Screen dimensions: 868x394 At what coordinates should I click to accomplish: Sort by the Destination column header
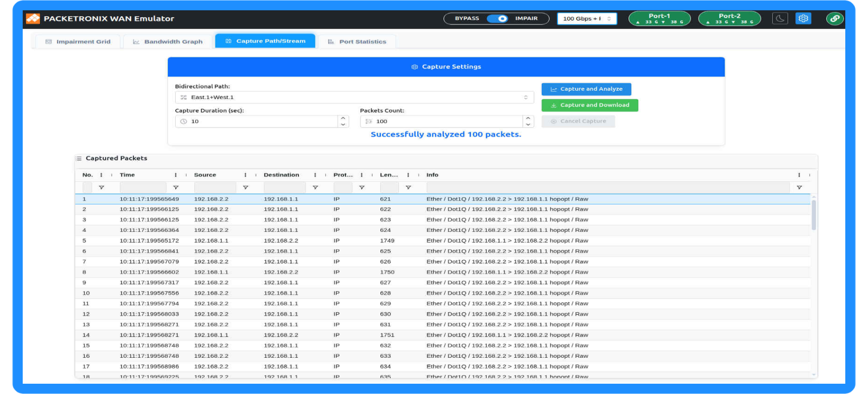coord(282,175)
